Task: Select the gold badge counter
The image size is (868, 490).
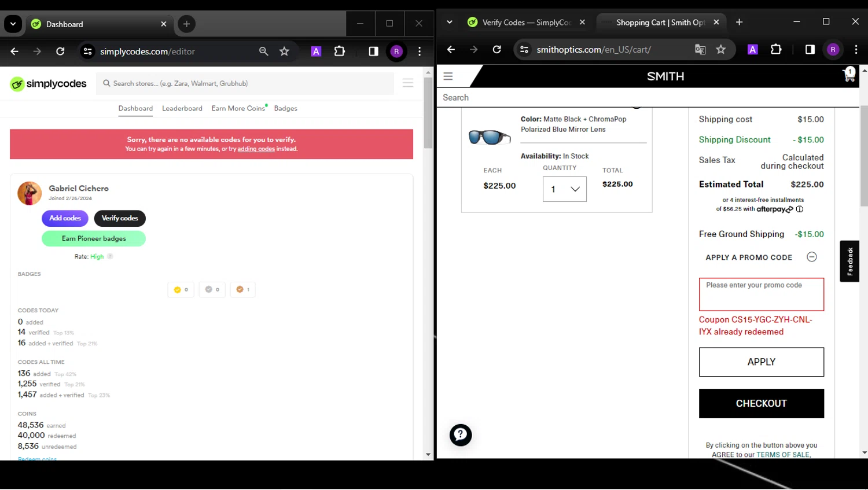Action: 181,289
